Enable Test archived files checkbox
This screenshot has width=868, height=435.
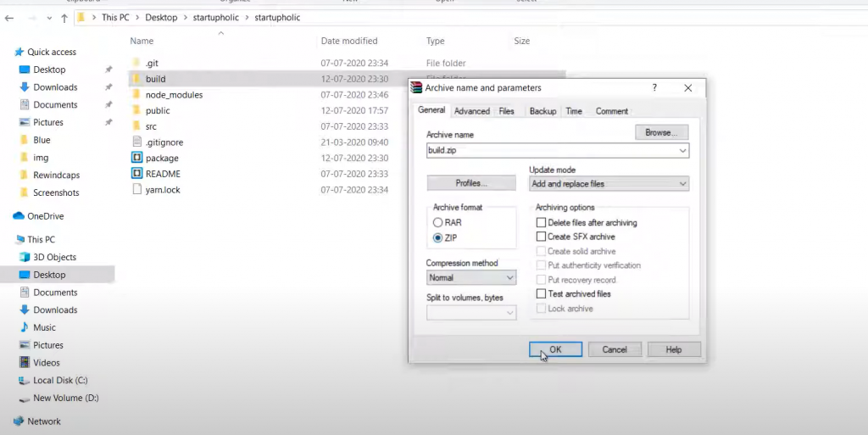point(541,294)
